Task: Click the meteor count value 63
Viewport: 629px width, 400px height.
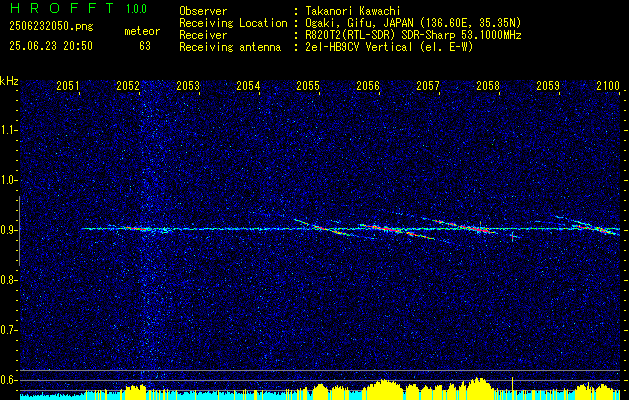Action: click(145, 46)
